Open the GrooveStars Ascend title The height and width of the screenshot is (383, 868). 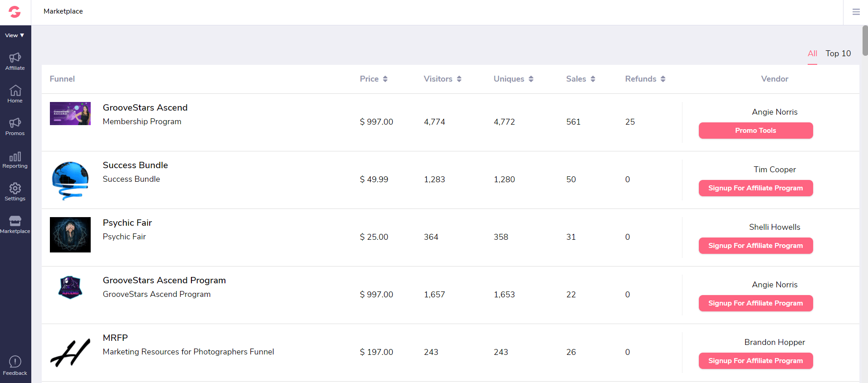point(145,107)
